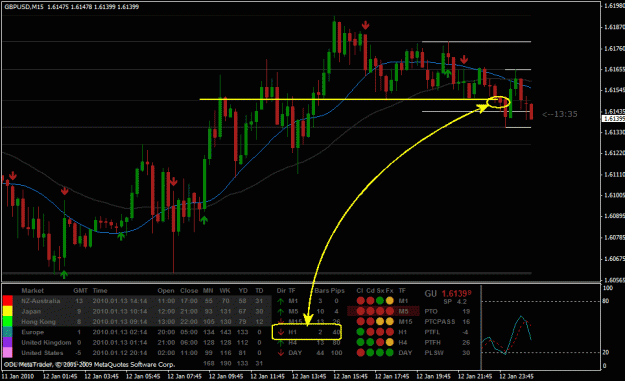The height and width of the screenshot is (381, 625).
Task: Click the Sx orange dot in M15 row
Action: point(380,322)
